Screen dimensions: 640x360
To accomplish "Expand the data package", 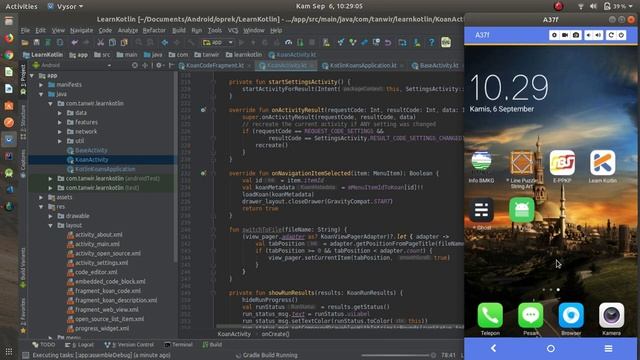I will (60, 113).
